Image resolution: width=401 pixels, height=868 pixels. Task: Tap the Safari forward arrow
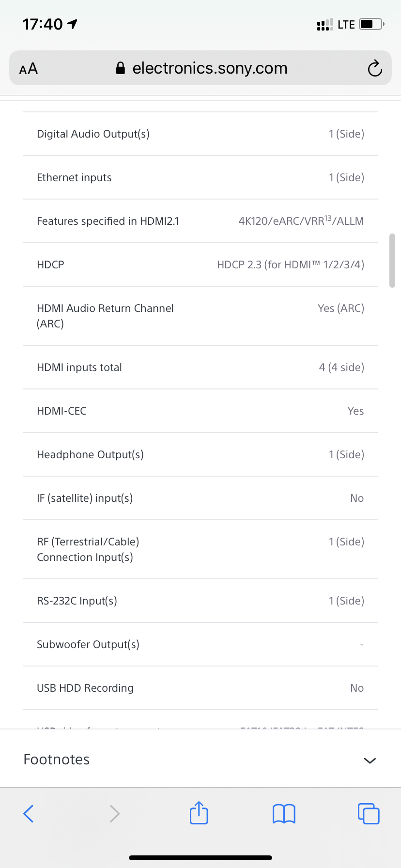pyautogui.click(x=114, y=813)
